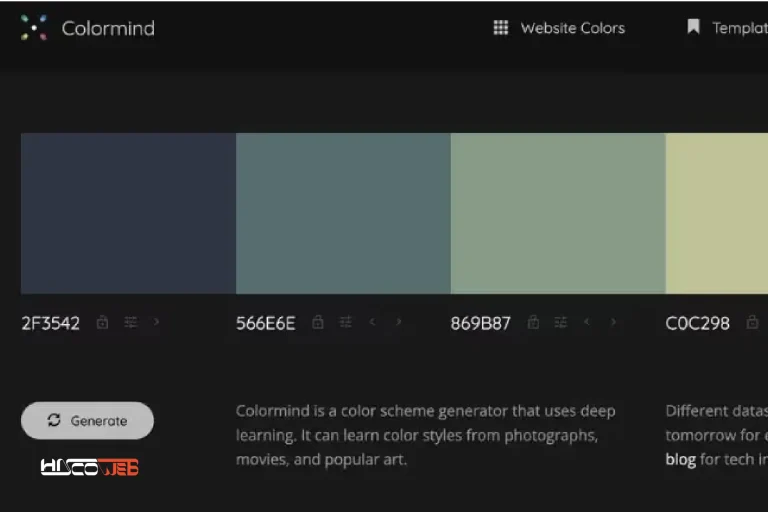The height and width of the screenshot is (512, 768).
Task: Select the dark navy 2F3542 color swatch
Action: (x=128, y=213)
